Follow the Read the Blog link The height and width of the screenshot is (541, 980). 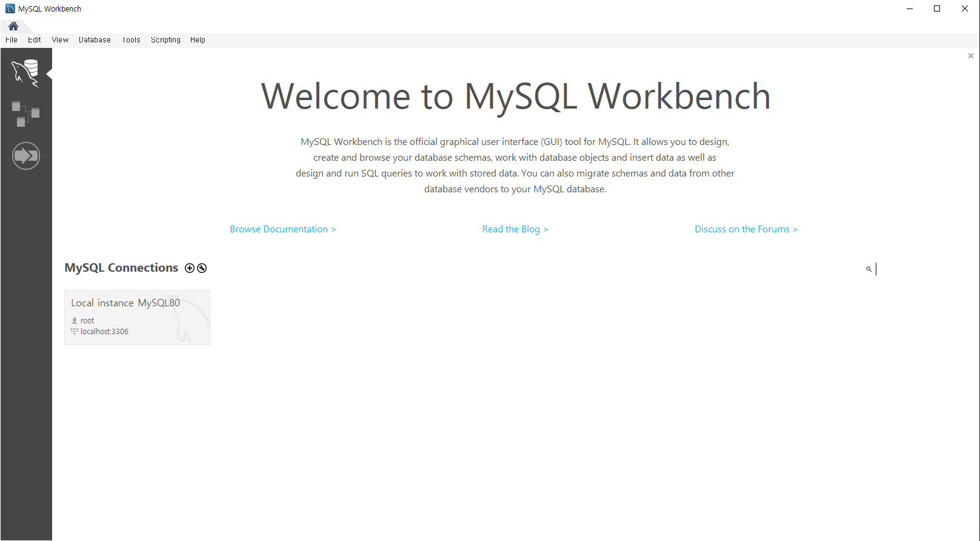[x=515, y=229]
